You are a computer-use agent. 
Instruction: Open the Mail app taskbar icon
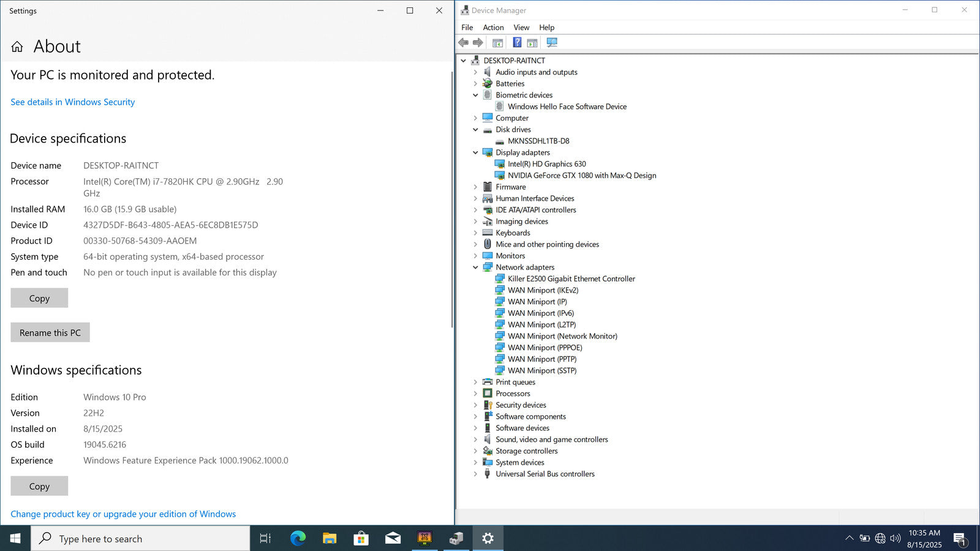[393, 538]
